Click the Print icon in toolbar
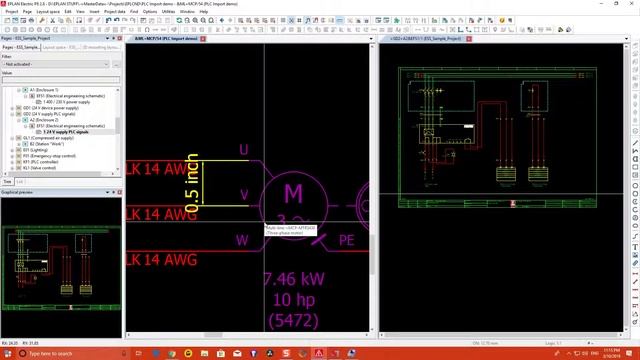This screenshot has width=640, height=360. (31, 20)
